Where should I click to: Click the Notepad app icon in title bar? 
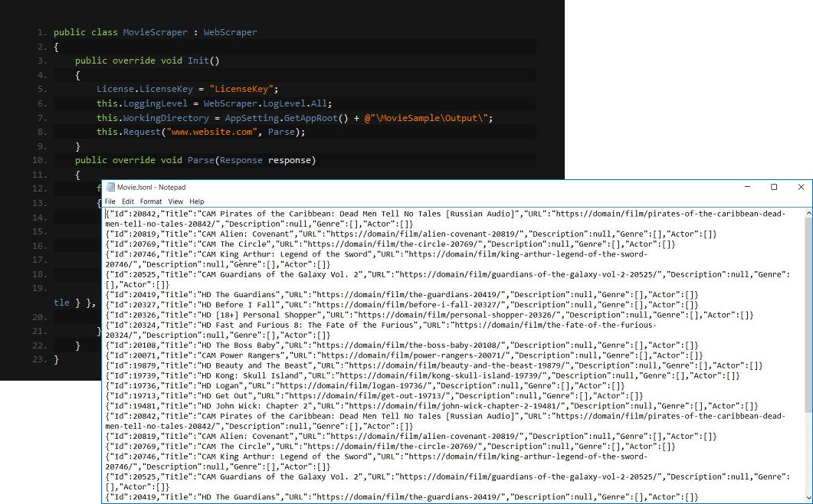pyautogui.click(x=110, y=187)
